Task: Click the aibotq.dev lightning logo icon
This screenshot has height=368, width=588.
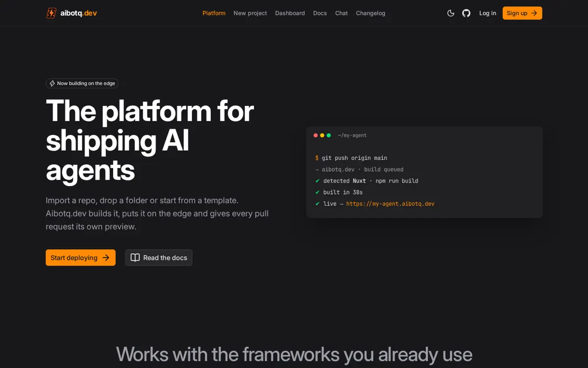Action: [x=51, y=13]
